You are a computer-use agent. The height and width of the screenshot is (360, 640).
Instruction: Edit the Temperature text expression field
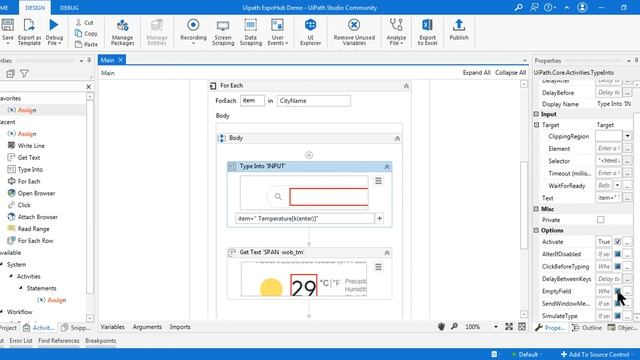(304, 218)
